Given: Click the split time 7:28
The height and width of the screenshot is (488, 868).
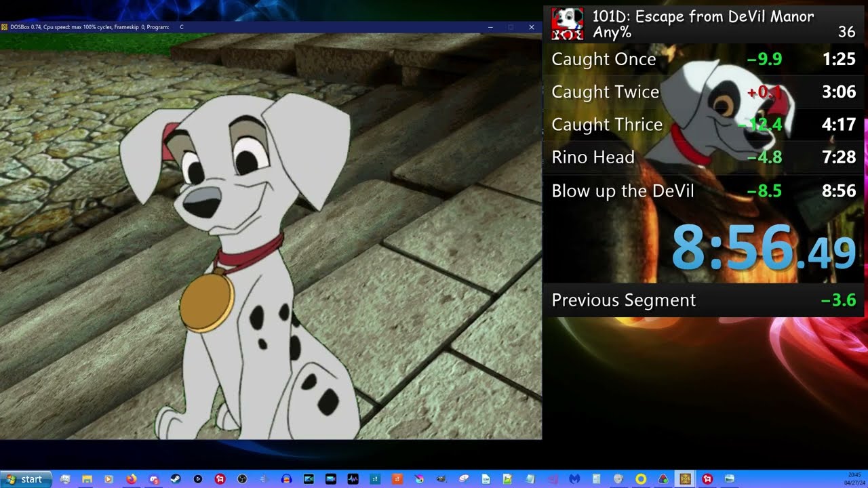Looking at the screenshot, I should (x=839, y=157).
